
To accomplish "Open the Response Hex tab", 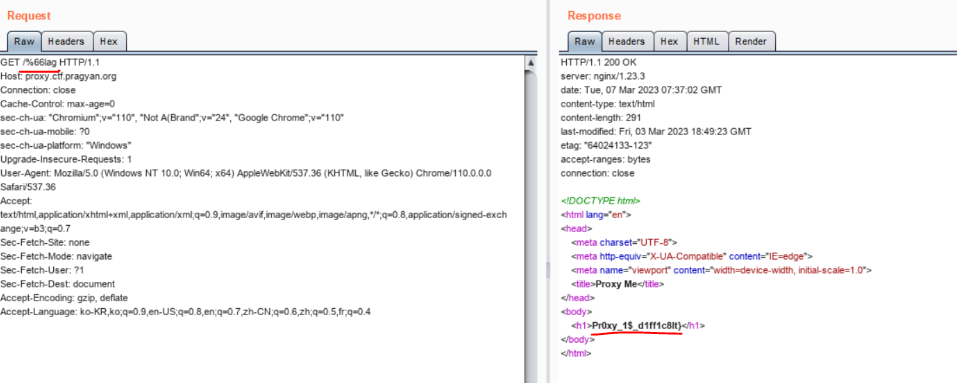I will click(670, 41).
